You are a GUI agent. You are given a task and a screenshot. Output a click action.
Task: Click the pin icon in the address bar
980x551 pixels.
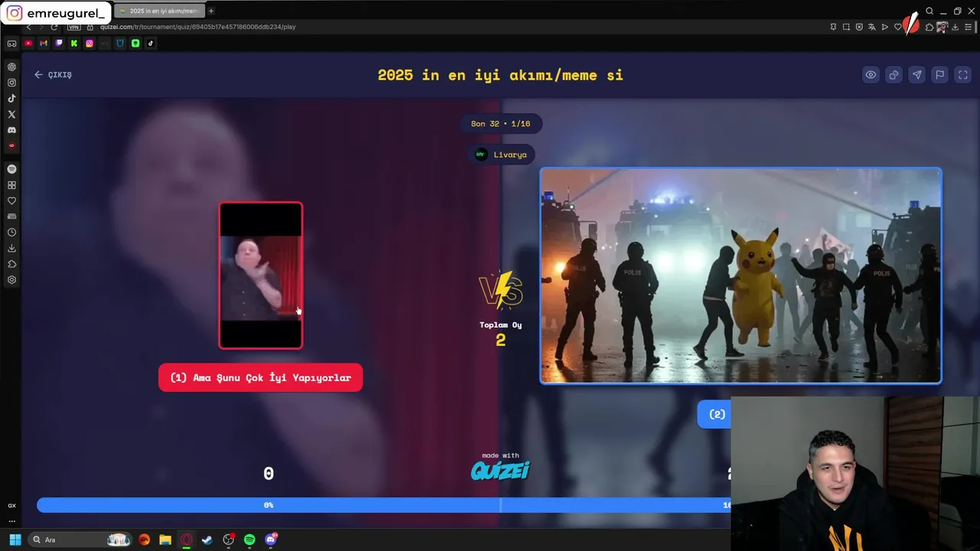[x=833, y=27]
